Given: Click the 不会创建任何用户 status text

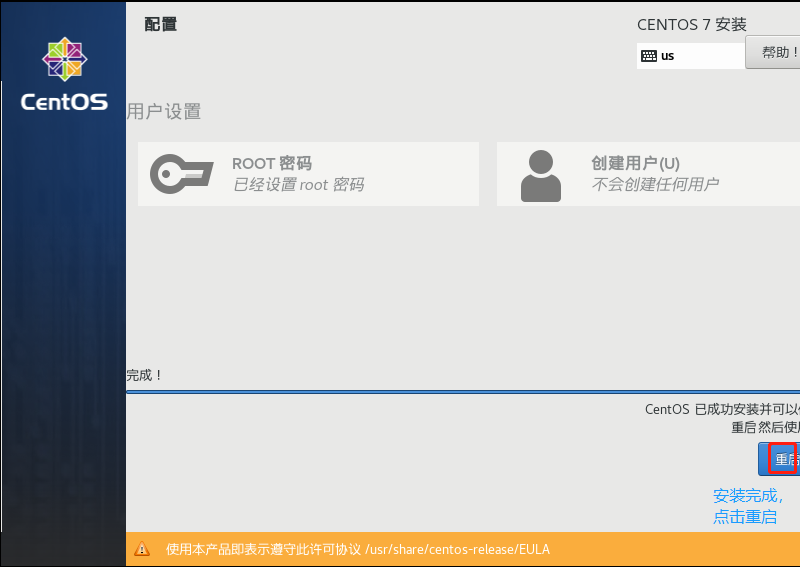Looking at the screenshot, I should click(x=655, y=185).
